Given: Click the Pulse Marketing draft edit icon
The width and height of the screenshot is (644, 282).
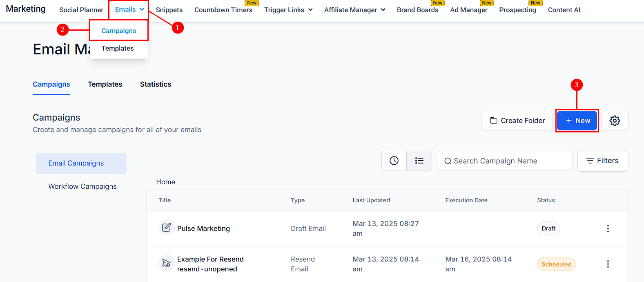Looking at the screenshot, I should [167, 227].
